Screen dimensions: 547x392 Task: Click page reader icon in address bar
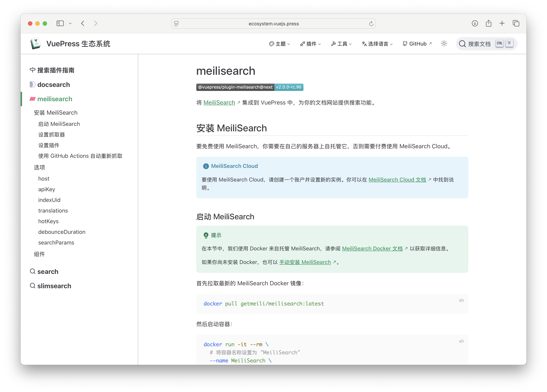176,24
